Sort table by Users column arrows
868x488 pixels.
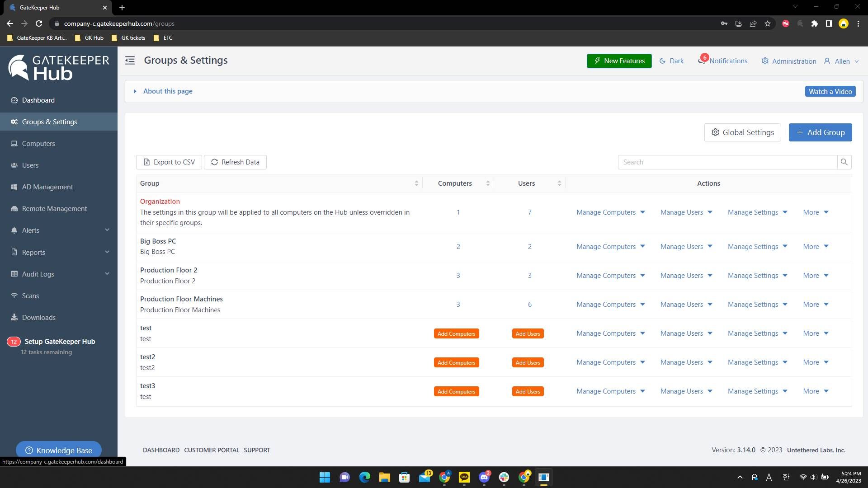559,183
